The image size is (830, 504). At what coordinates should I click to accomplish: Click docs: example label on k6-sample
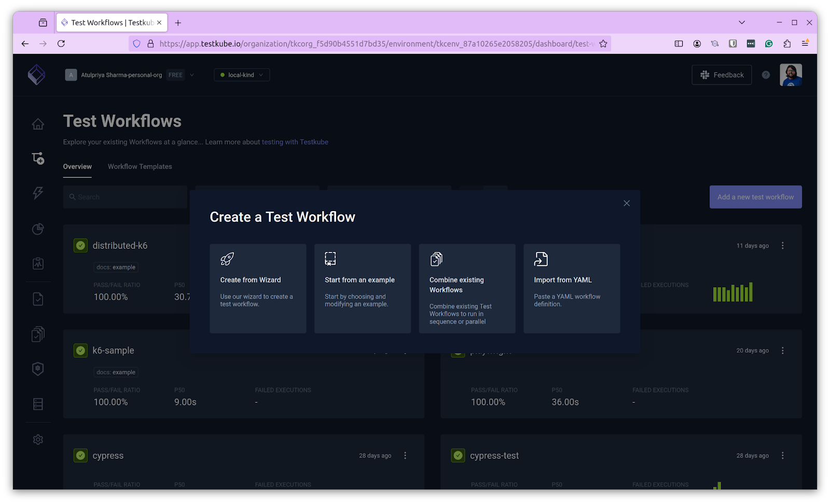116,372
